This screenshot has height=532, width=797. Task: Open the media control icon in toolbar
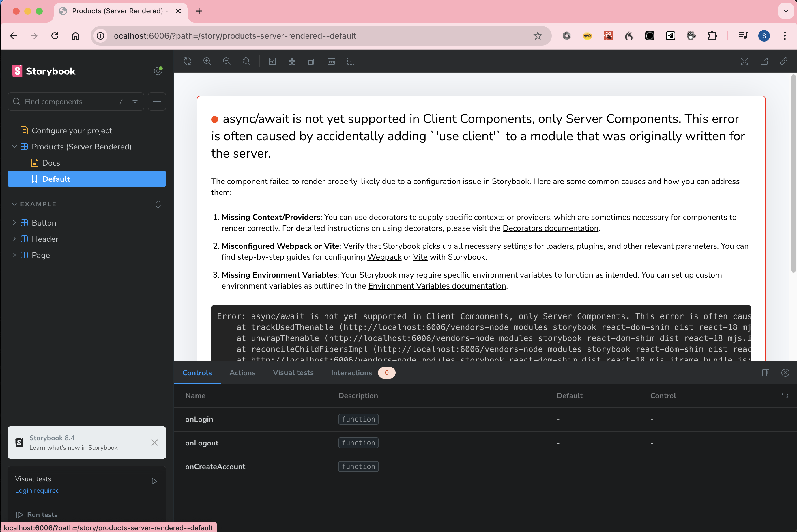743,35
